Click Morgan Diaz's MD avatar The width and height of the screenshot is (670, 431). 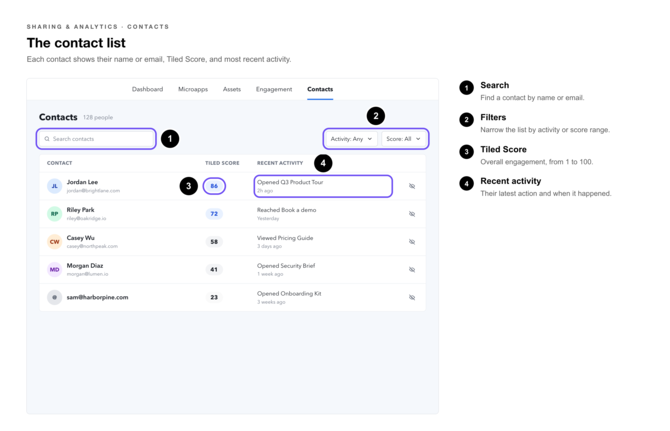point(54,270)
